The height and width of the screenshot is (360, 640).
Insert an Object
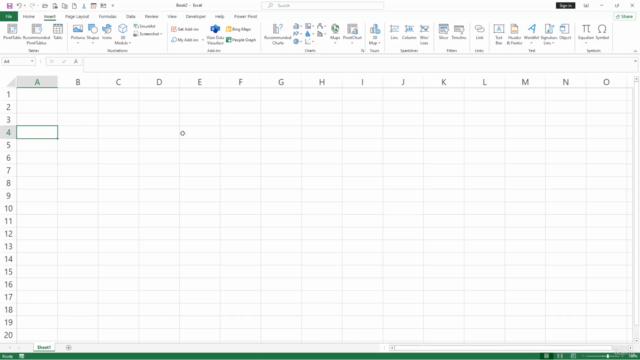click(x=565, y=32)
